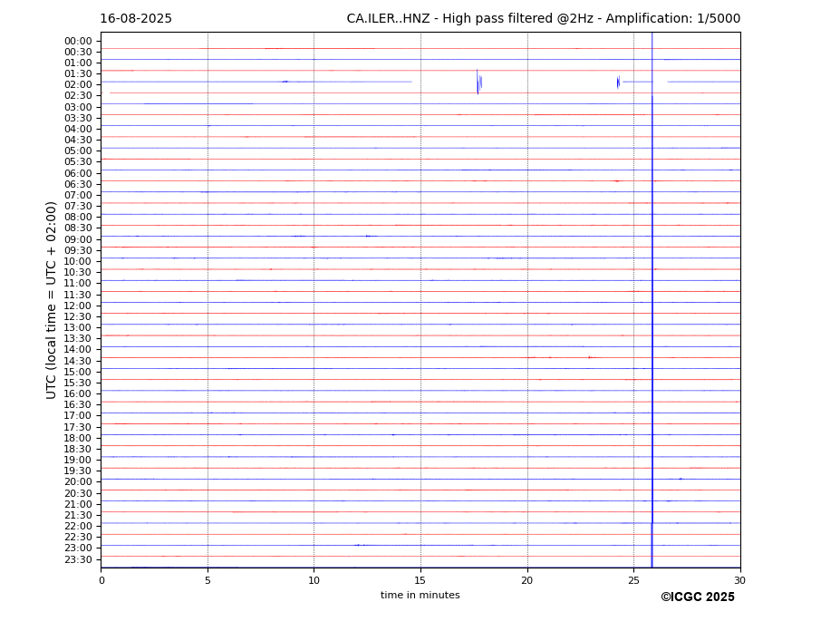Click the UTC local time y-axis label
840x631 pixels.
(x=51, y=300)
